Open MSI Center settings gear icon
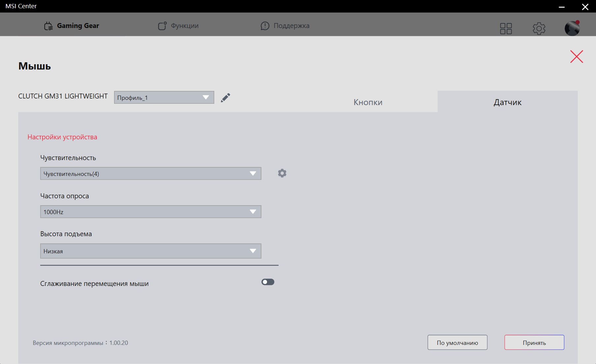Viewport: 596px width, 364px height. tap(539, 28)
